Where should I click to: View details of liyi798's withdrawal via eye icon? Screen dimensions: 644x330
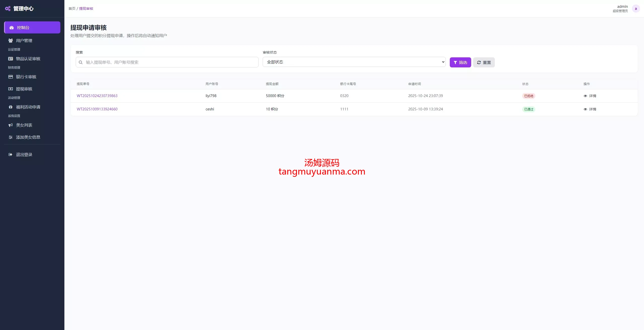pos(585,96)
